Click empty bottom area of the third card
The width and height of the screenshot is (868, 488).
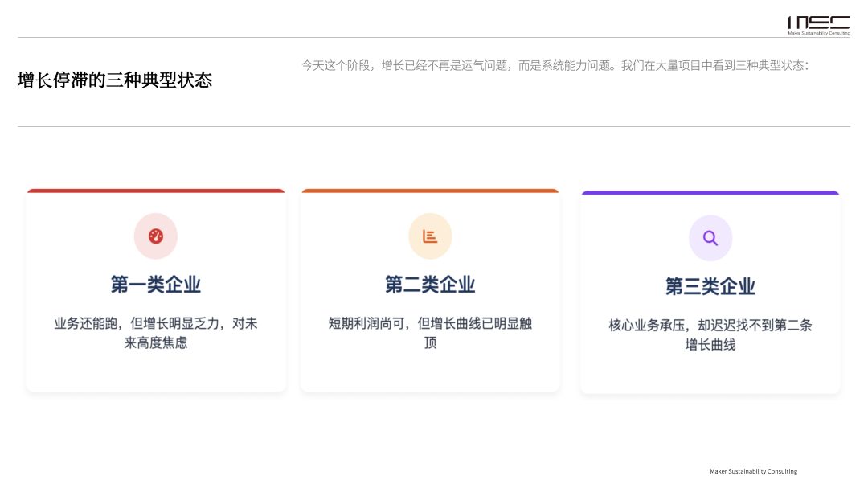pyautogui.click(x=710, y=374)
